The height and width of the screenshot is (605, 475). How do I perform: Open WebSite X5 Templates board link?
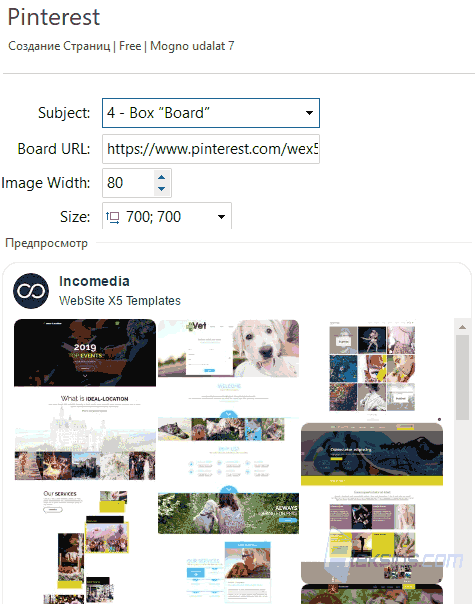120,301
